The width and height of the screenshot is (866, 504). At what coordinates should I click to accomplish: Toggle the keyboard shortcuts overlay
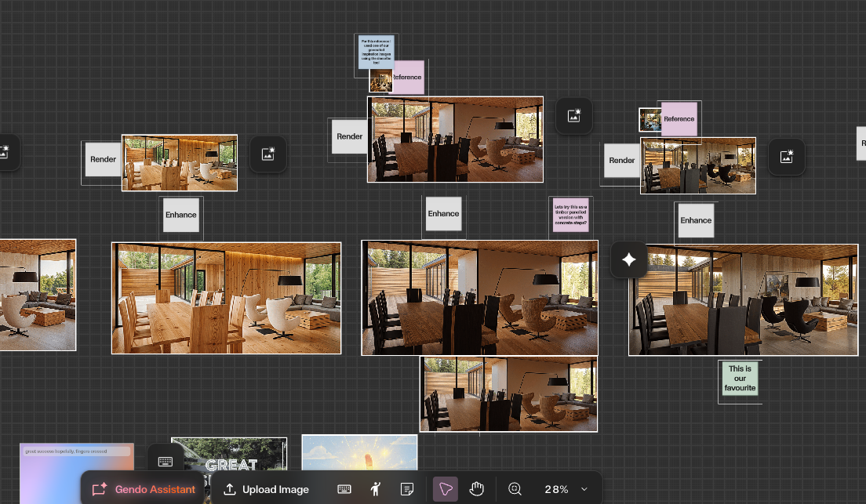click(344, 488)
